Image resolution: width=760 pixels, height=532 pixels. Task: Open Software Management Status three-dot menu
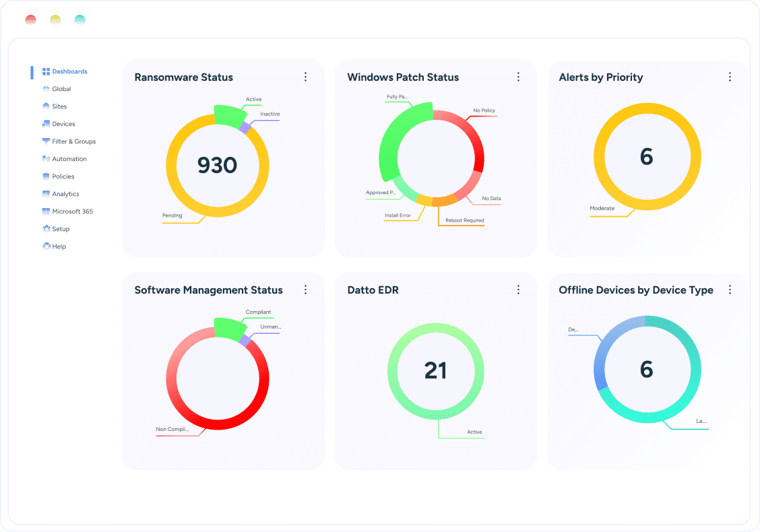[x=305, y=290]
